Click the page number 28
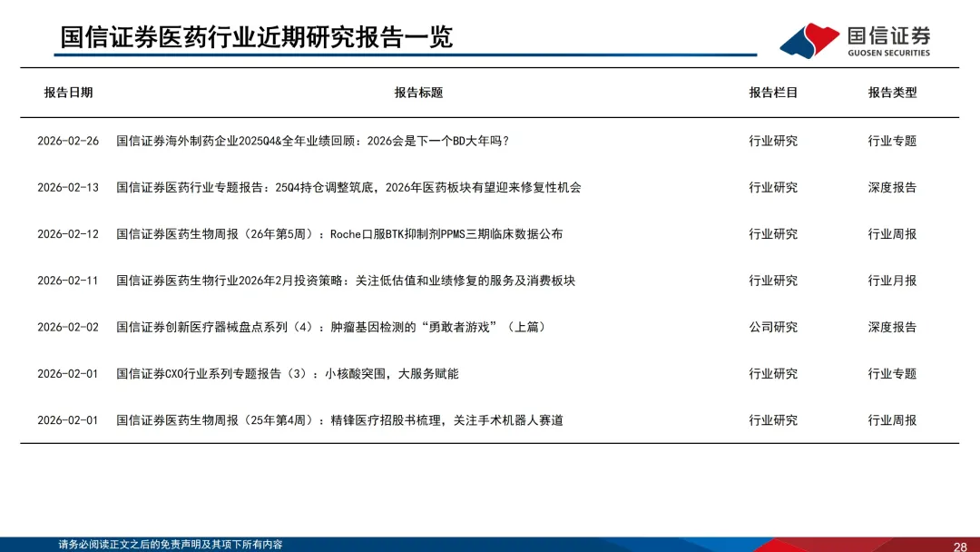The width and height of the screenshot is (980, 552). click(x=961, y=547)
